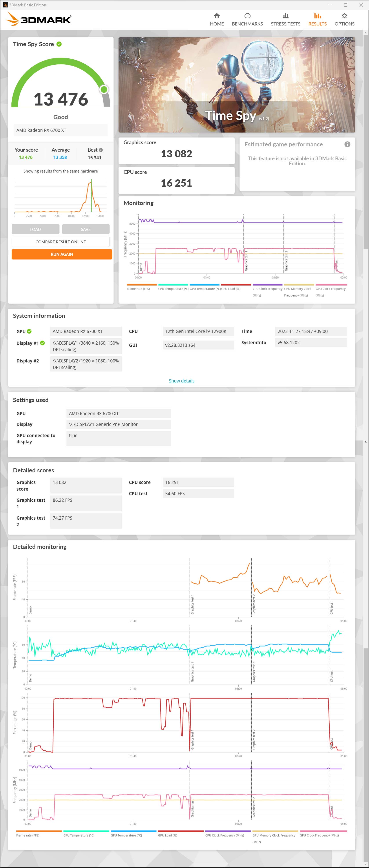
Task: Click the Graphics score 13 082 card
Action: pos(176,151)
